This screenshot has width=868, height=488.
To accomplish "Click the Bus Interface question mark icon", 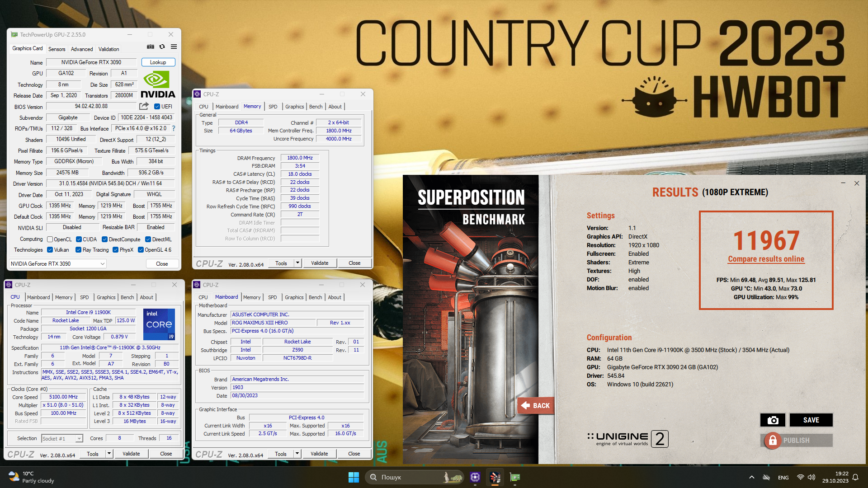I will (x=174, y=128).
